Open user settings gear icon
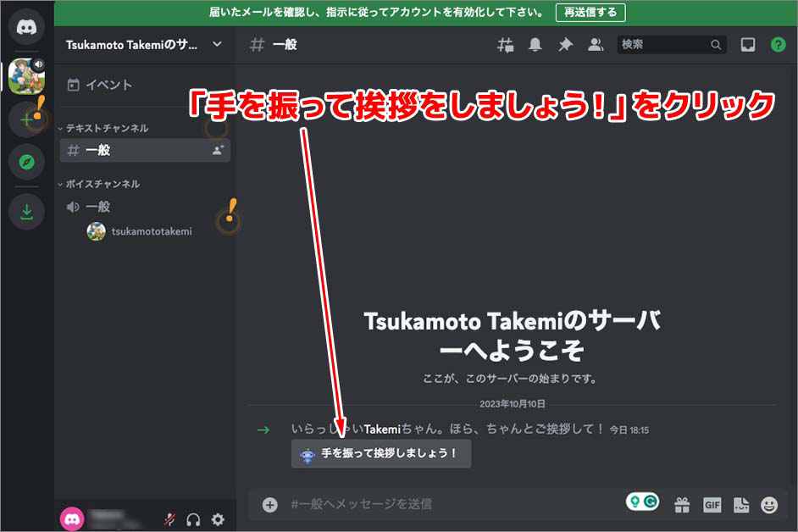The image size is (798, 532). (x=218, y=519)
